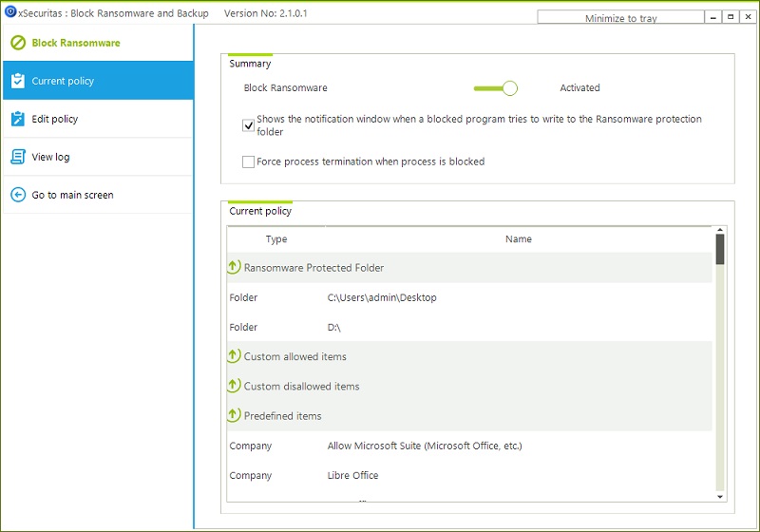
Task: Click the Edit policy pencil icon
Action: 18,119
